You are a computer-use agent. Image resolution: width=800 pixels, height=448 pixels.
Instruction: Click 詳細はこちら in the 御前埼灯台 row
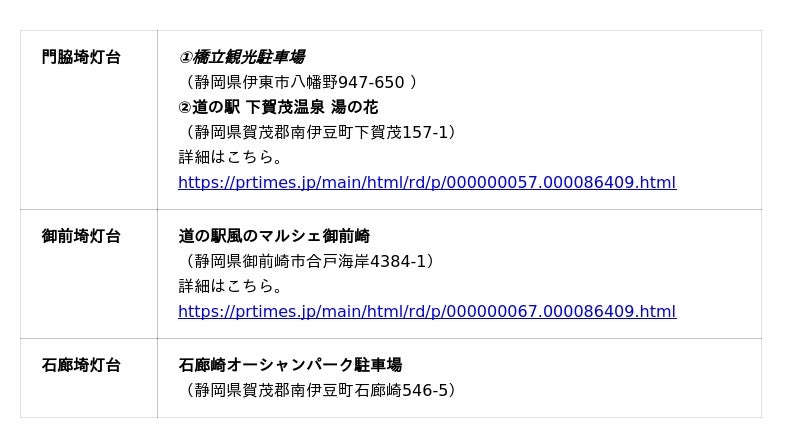(x=231, y=287)
